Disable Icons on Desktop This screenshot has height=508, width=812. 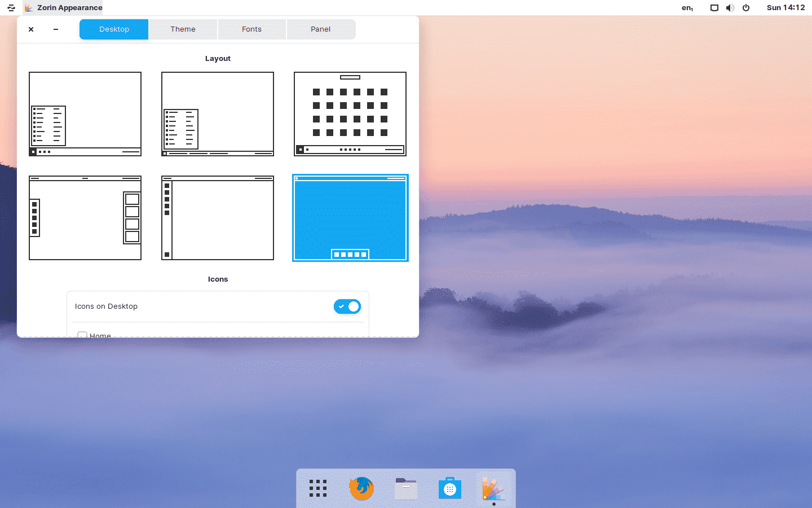pyautogui.click(x=347, y=306)
